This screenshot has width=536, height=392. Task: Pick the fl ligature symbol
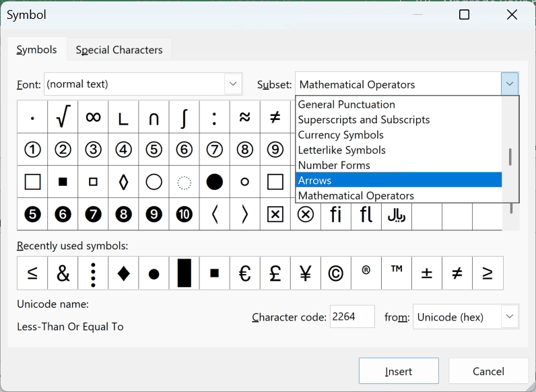click(366, 214)
